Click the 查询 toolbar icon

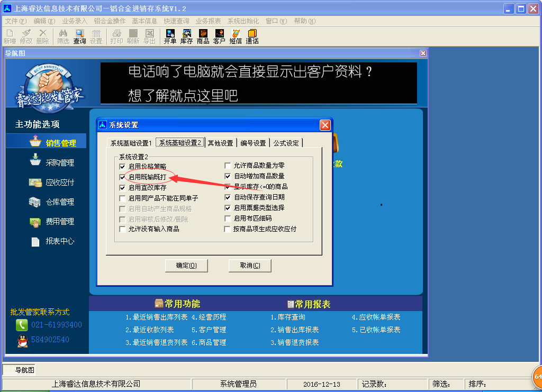click(79, 37)
